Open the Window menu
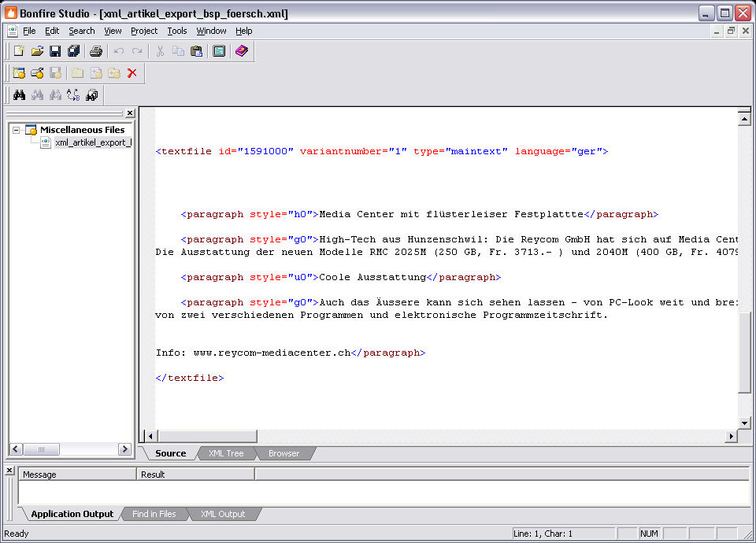756x543 pixels. pyautogui.click(x=211, y=31)
